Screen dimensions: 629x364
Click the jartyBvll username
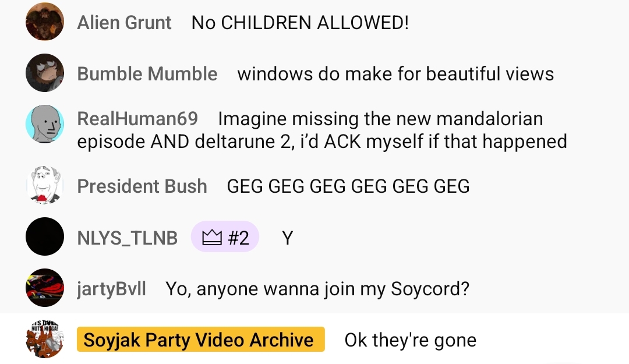point(112,288)
